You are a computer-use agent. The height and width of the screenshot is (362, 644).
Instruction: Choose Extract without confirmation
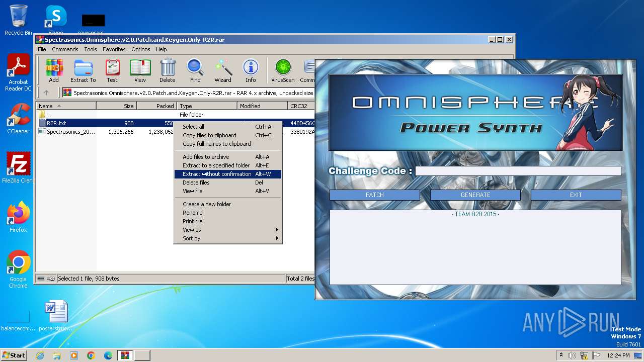point(227,174)
